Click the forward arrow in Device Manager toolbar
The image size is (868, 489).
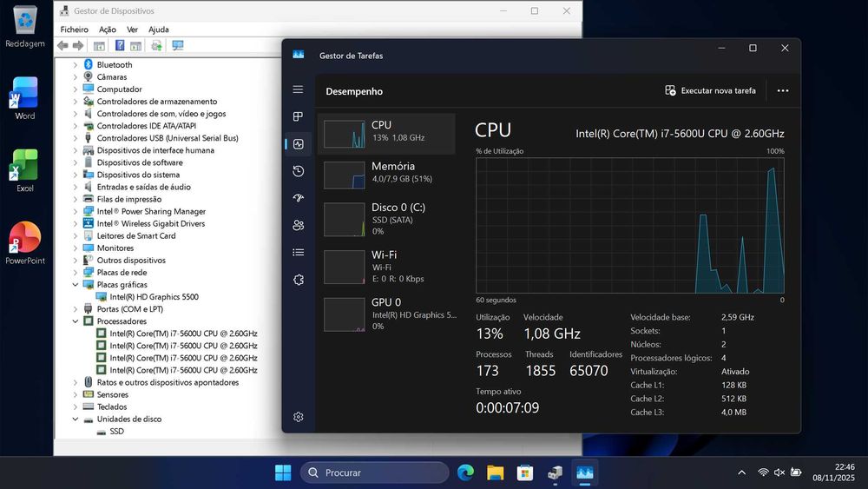coord(78,45)
